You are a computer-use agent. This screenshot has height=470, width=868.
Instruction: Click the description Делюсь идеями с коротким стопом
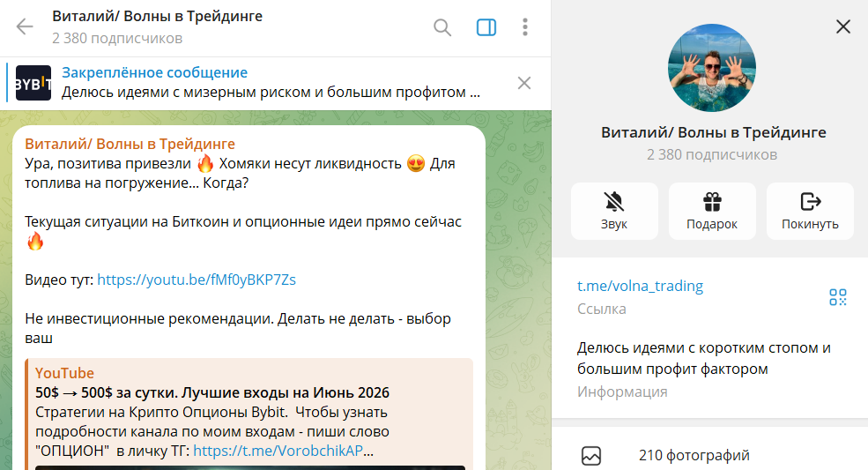pos(703,358)
